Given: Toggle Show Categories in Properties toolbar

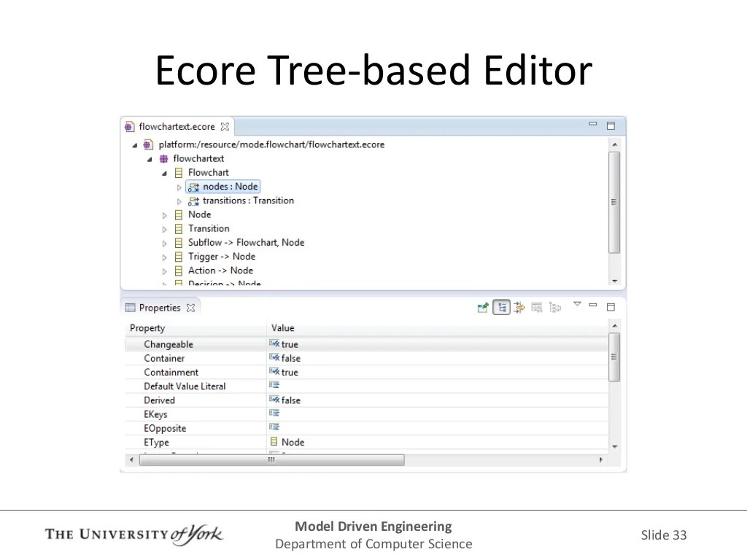Looking at the screenshot, I should tap(501, 307).
